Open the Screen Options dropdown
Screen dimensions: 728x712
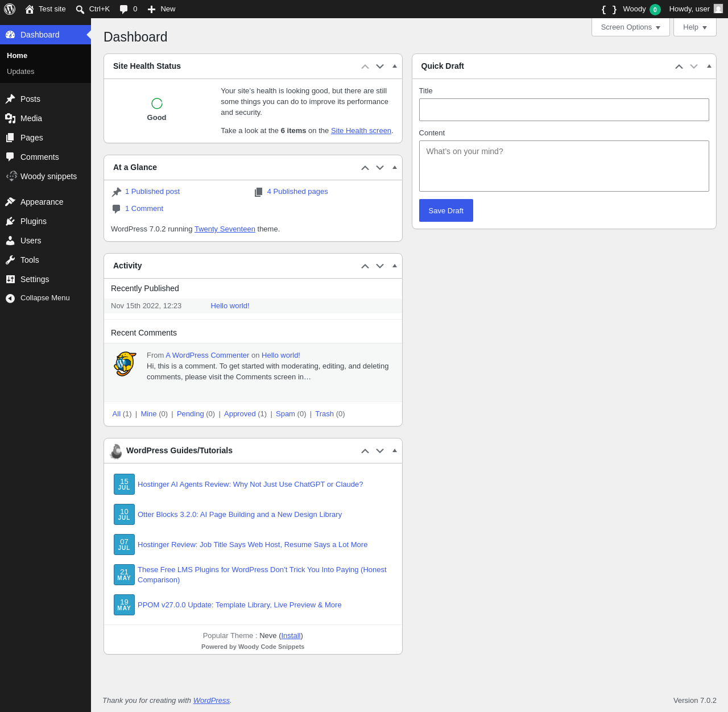pyautogui.click(x=631, y=27)
